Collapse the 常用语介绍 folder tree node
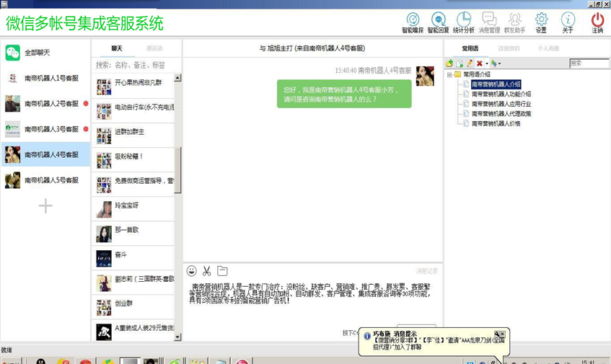Image resolution: width=611 pixels, height=364 pixels. coord(449,74)
